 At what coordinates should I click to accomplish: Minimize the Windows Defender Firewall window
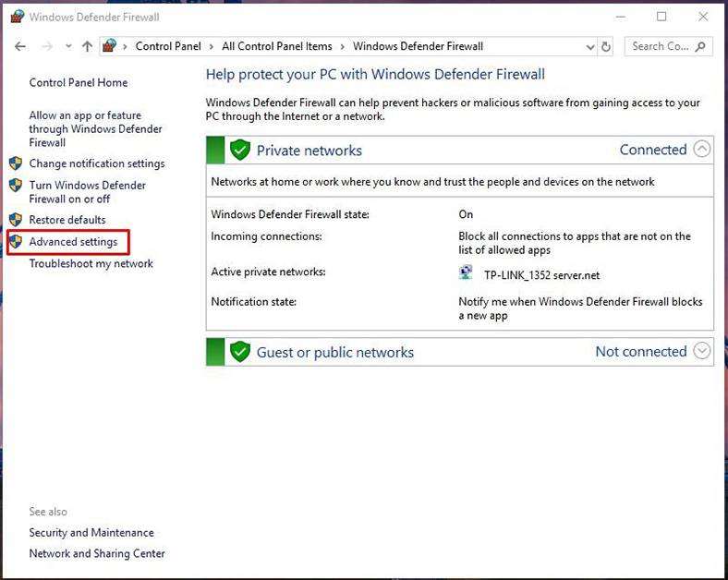(620, 17)
